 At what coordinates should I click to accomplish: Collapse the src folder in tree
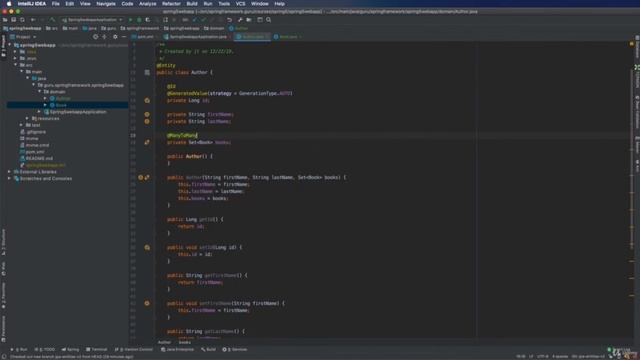pos(16,65)
